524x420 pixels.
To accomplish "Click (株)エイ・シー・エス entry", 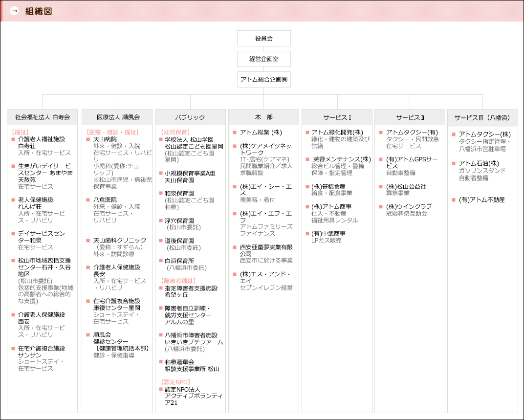I will 266,190.
